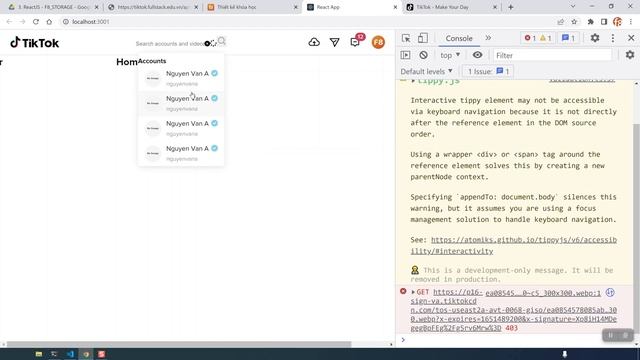Open console settings gear

[630, 55]
